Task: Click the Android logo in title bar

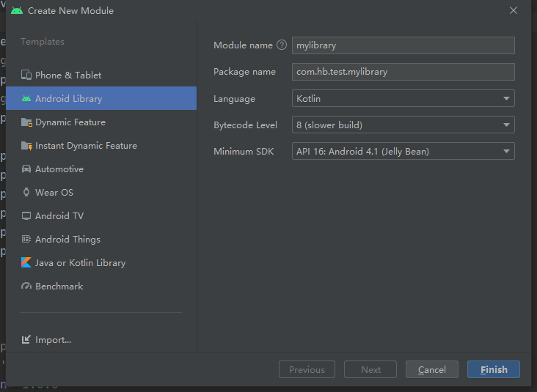Action: coord(17,10)
